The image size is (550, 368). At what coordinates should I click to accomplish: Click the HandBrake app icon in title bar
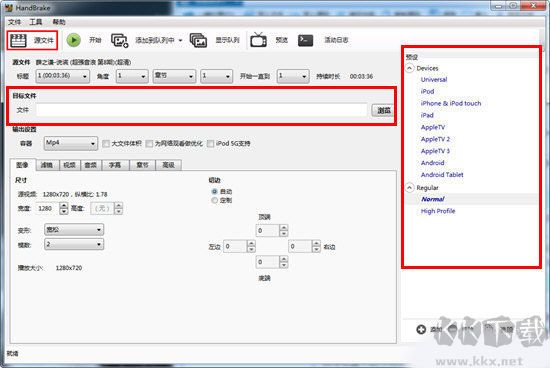(9, 7)
